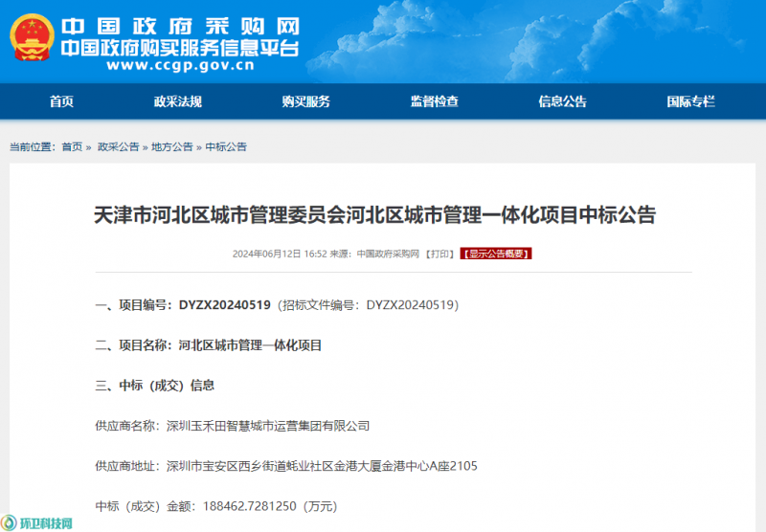Click the source text 来源：中国政府采购网

click(374, 254)
